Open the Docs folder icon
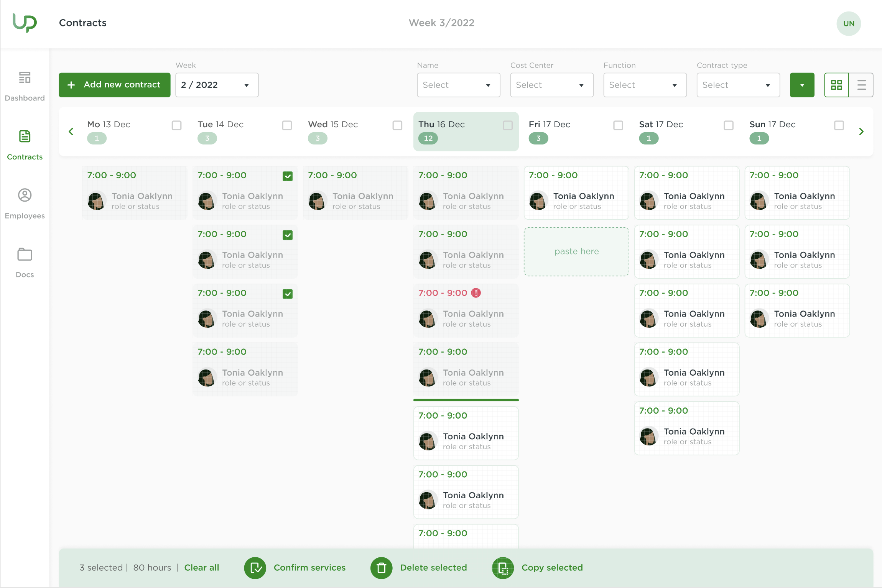This screenshot has height=588, width=882. tap(25, 255)
